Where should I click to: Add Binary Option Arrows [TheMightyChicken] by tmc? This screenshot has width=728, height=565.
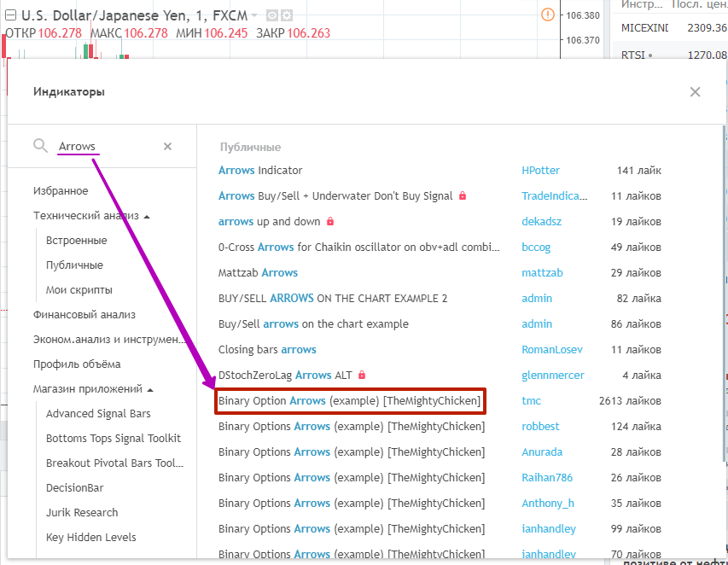click(x=349, y=401)
